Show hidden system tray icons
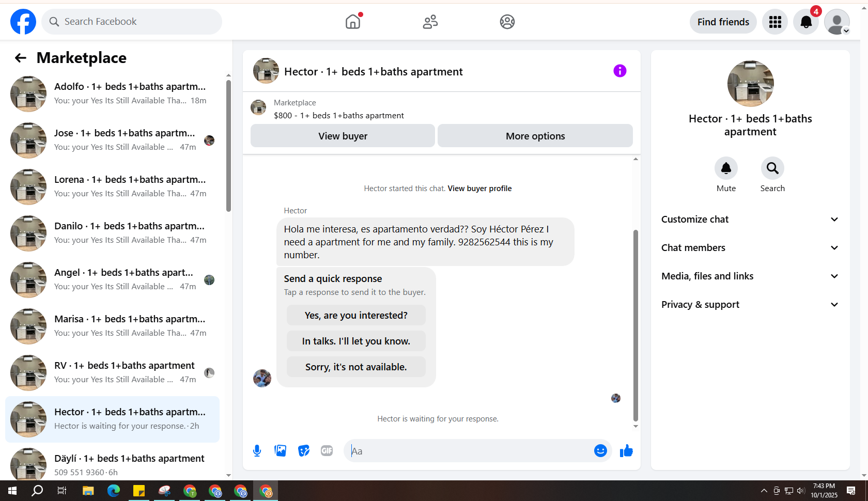Image resolution: width=868 pixels, height=501 pixels. [x=764, y=491]
